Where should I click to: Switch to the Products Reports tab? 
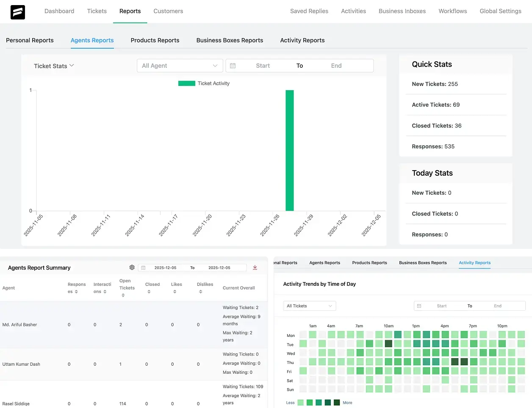pos(155,40)
